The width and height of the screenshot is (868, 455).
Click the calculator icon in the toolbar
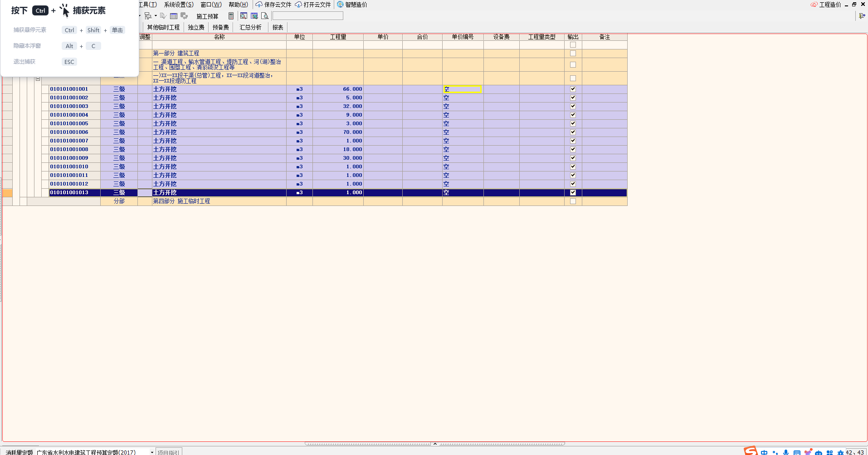[x=231, y=16]
